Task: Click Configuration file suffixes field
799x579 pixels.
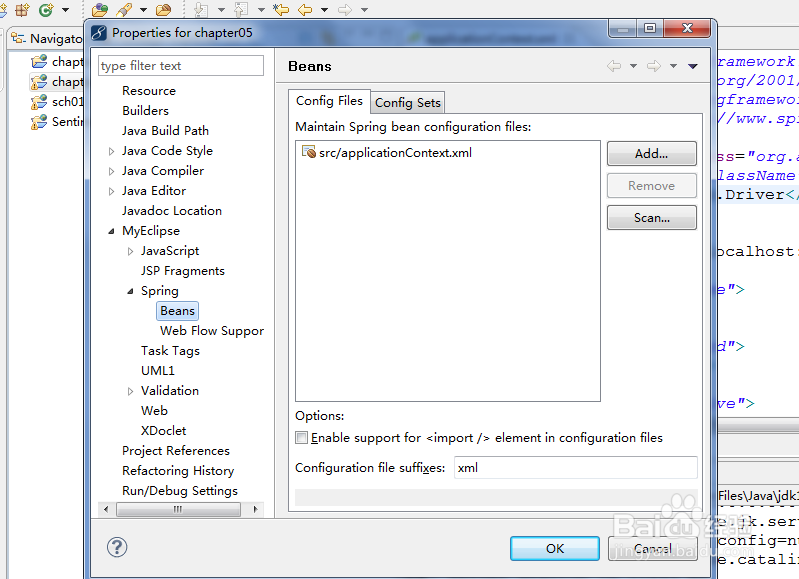Action: pyautogui.click(x=575, y=468)
